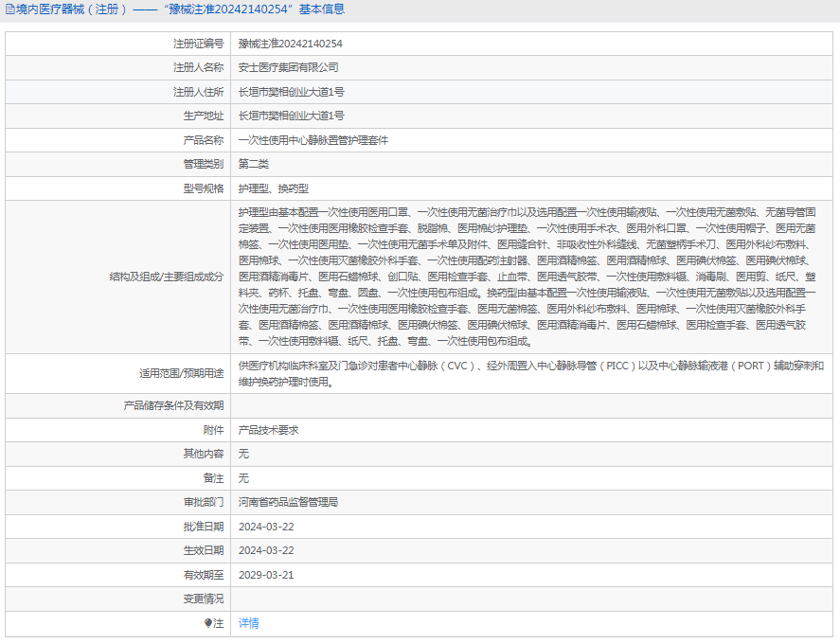Click the composition paragraph starting 护理型由基本配置
The height and width of the screenshot is (644, 840).
(527, 277)
